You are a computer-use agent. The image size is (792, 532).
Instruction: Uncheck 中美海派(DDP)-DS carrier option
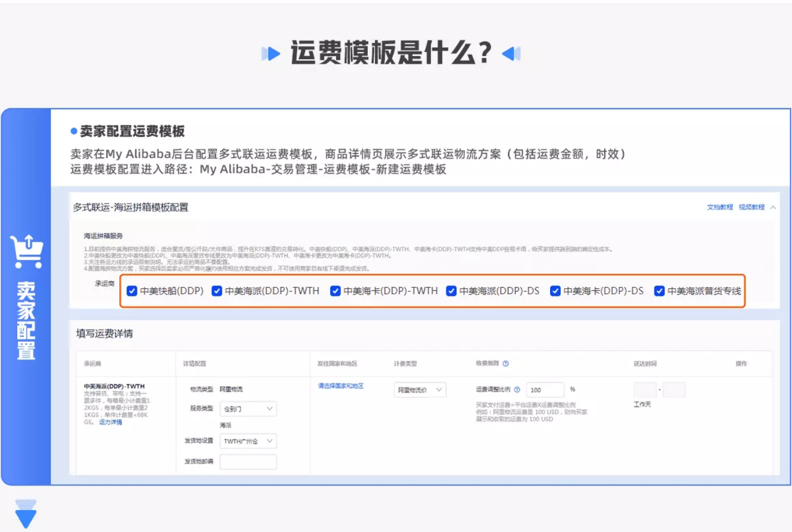451,291
